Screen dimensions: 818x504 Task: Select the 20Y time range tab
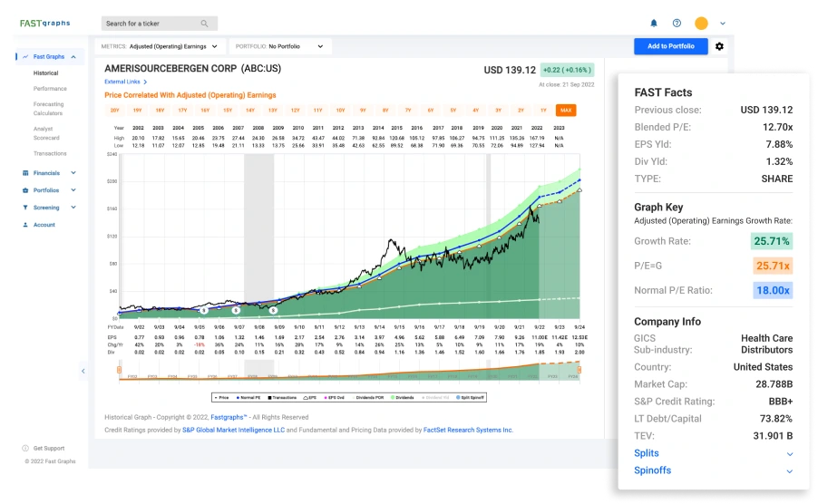click(x=115, y=110)
